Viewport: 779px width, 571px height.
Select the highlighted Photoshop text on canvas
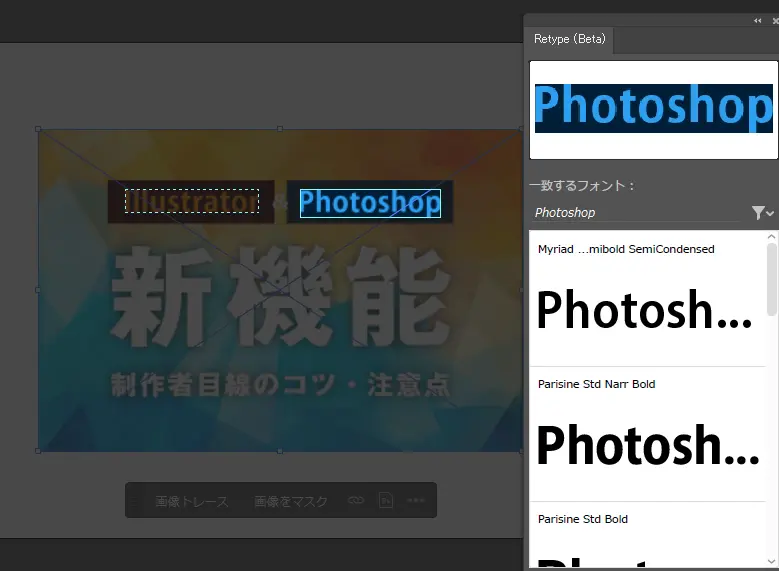pyautogui.click(x=370, y=203)
